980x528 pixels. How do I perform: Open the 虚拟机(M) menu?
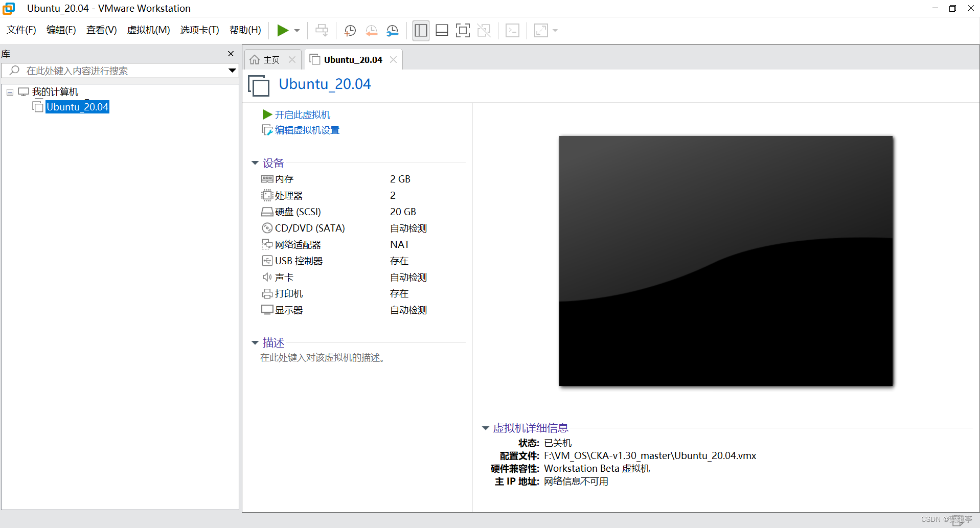click(x=148, y=30)
